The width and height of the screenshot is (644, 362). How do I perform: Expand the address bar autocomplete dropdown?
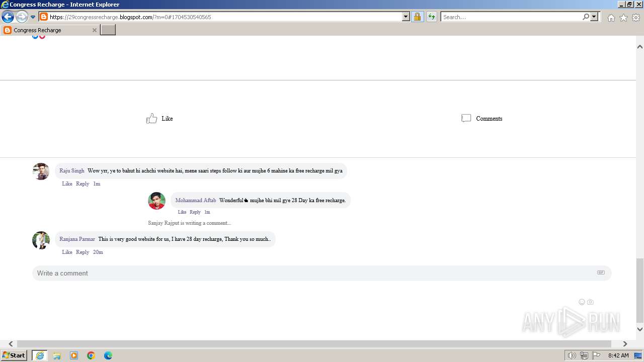click(x=406, y=17)
